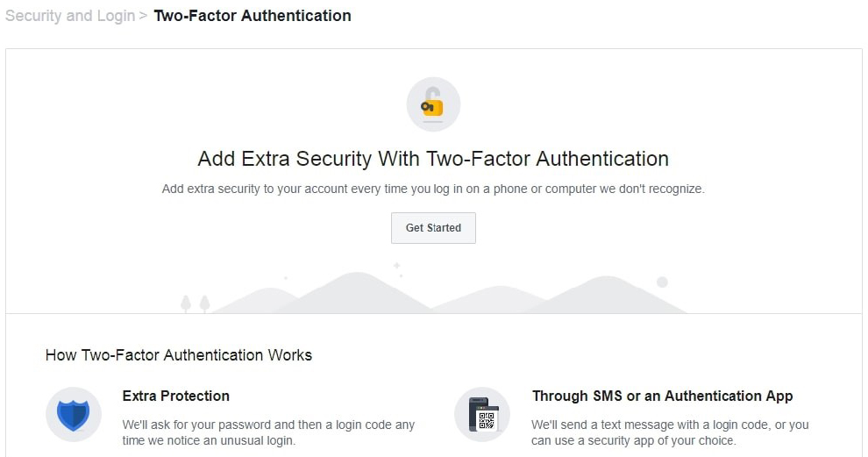Click the padlock and key icon
This screenshot has height=457, width=868.
[432, 105]
